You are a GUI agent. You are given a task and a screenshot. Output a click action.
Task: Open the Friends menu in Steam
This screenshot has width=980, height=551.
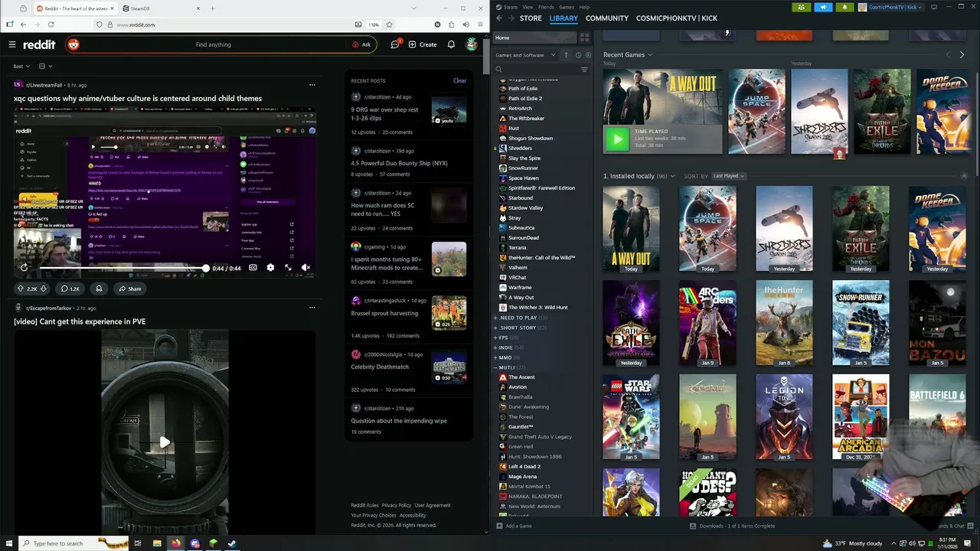pyautogui.click(x=546, y=7)
